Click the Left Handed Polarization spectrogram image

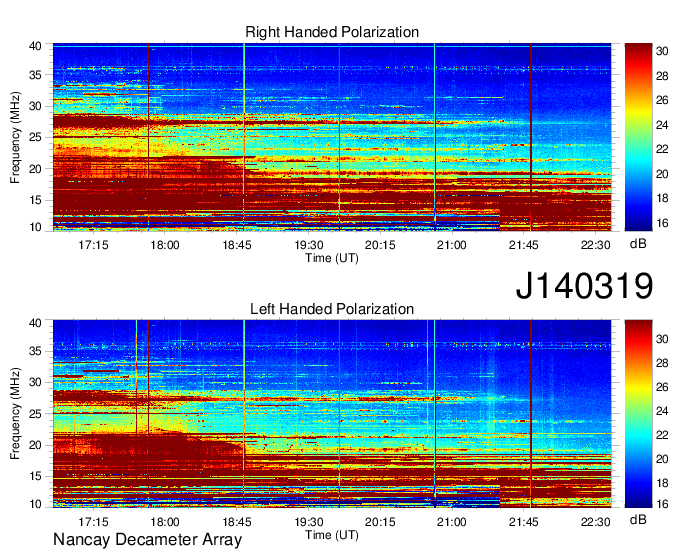click(x=332, y=414)
